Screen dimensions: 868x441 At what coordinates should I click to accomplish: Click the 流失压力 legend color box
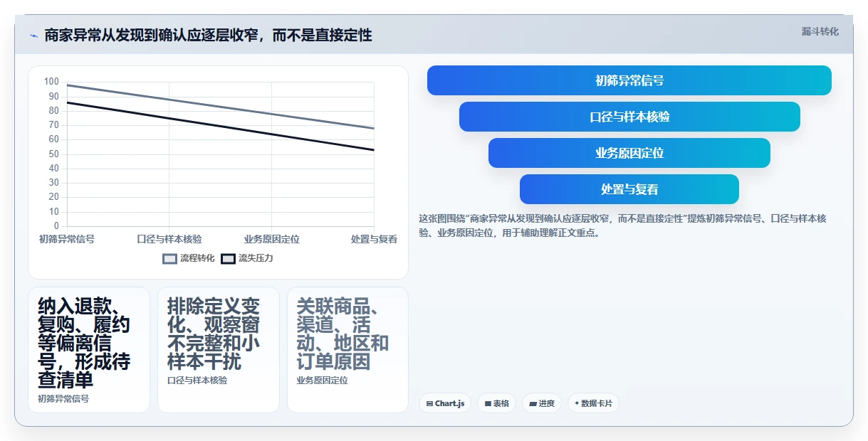click(x=228, y=258)
